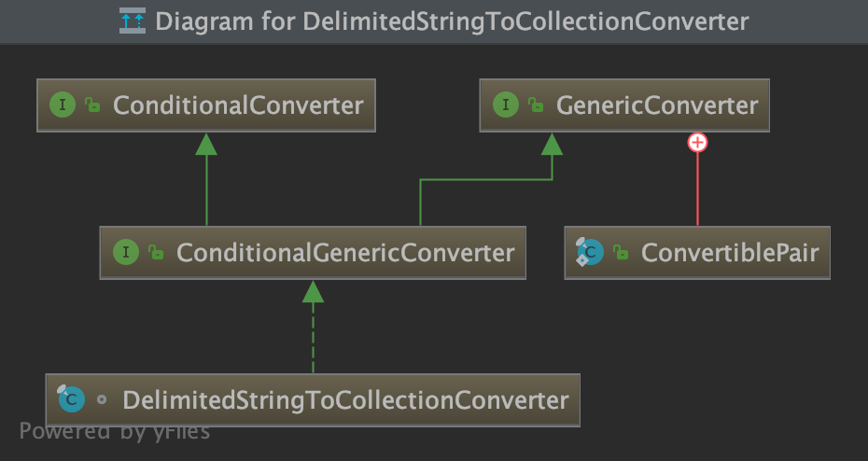Select the GenericConverter node label
The image size is (868, 461).
tap(657, 105)
